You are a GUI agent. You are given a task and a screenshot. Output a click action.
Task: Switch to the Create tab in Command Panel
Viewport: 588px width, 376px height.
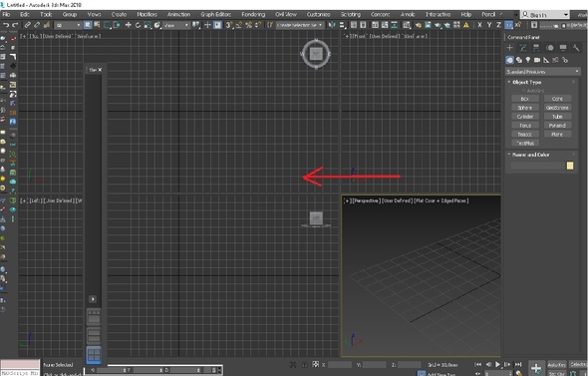pyautogui.click(x=509, y=48)
